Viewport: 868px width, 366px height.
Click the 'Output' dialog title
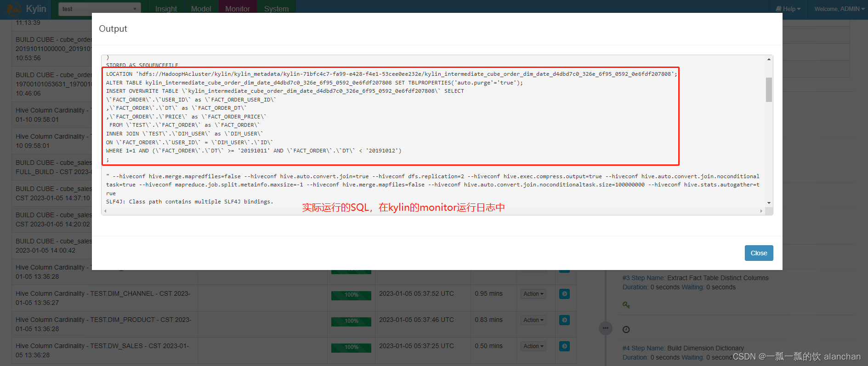[113, 28]
